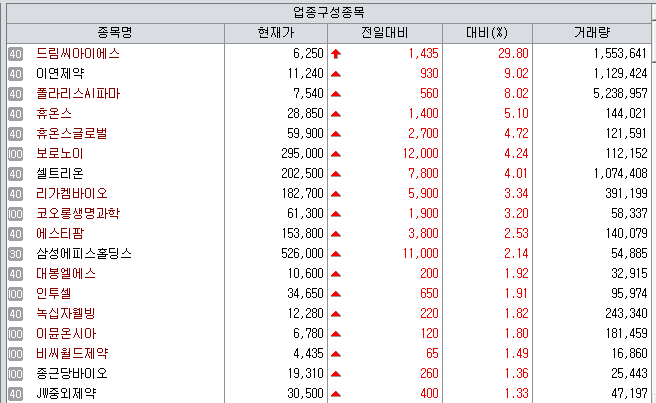The height and width of the screenshot is (403, 656).
Task: Click the 100 badge next to 인투셀
Action: click(15, 294)
